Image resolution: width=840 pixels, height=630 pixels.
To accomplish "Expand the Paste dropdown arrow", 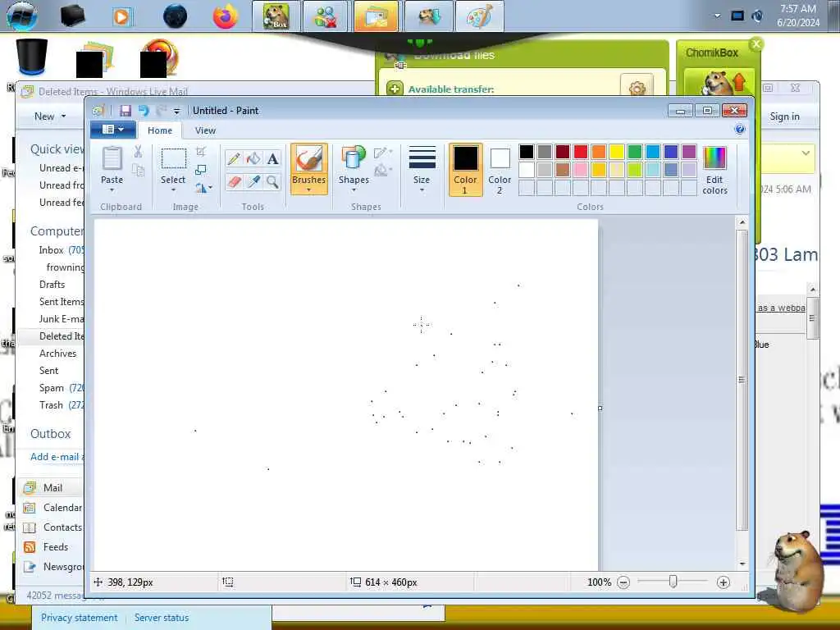I will tap(112, 190).
